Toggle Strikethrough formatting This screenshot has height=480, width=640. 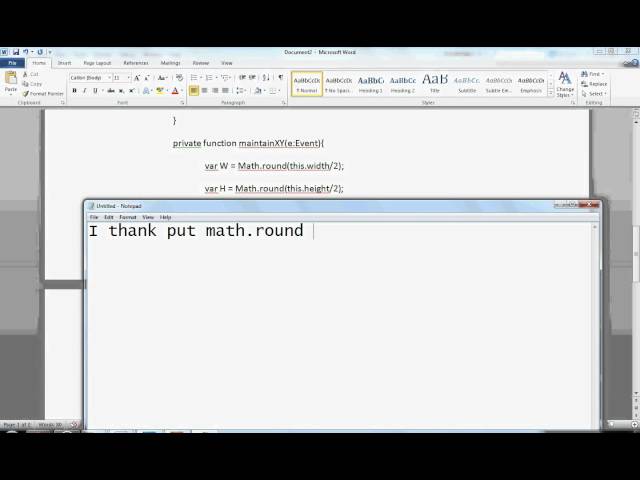coord(111,91)
